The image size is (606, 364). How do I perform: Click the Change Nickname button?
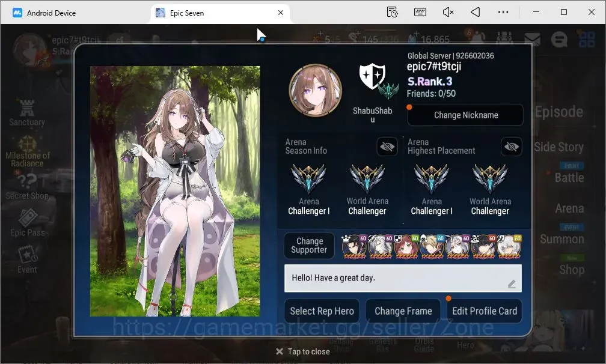(x=465, y=115)
